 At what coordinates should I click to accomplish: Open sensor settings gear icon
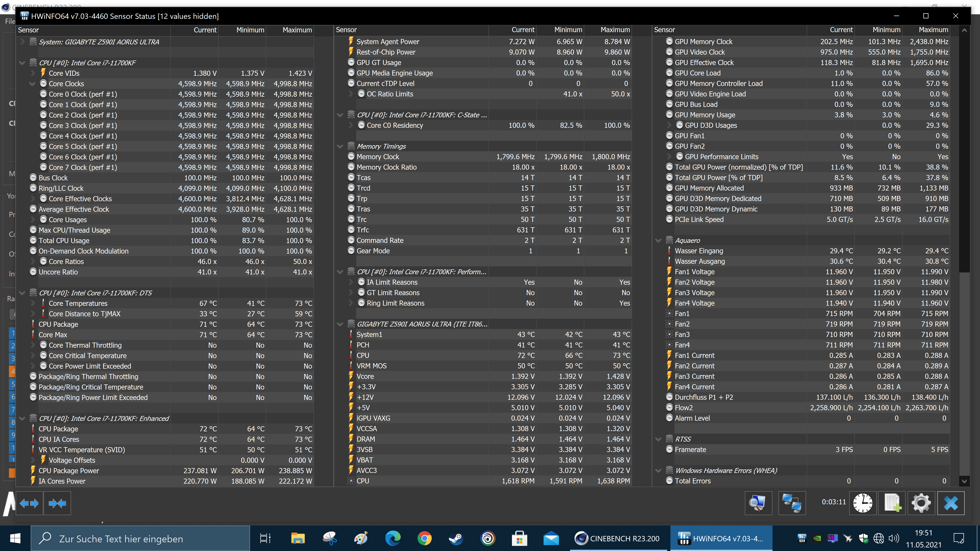pyautogui.click(x=921, y=503)
